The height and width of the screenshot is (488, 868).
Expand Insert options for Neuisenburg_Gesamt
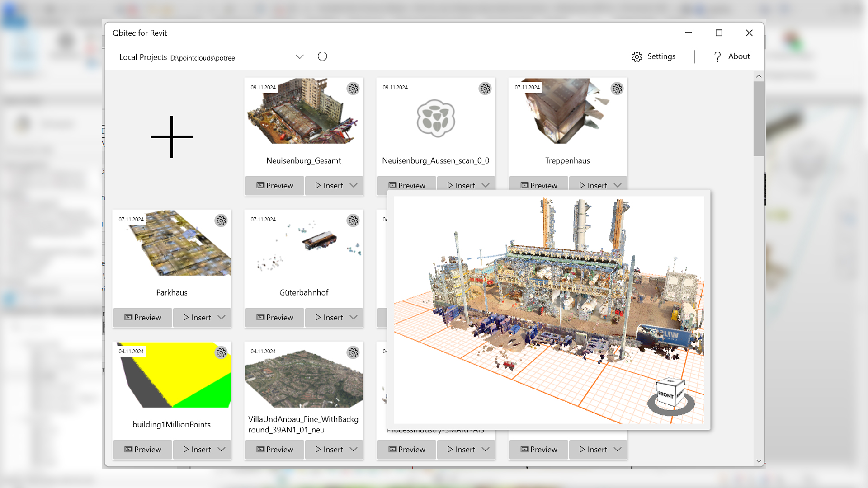pos(354,186)
